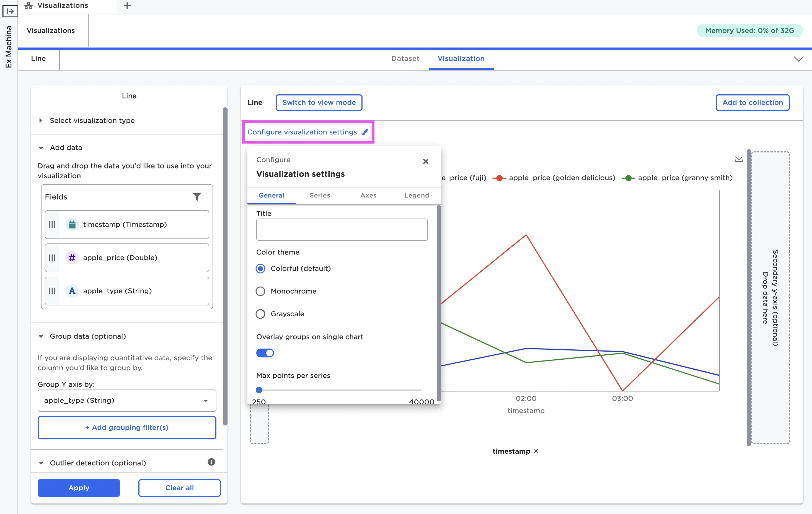Toggle overlay groups on single chart
Screen dimensions: 812x514
tap(265, 353)
